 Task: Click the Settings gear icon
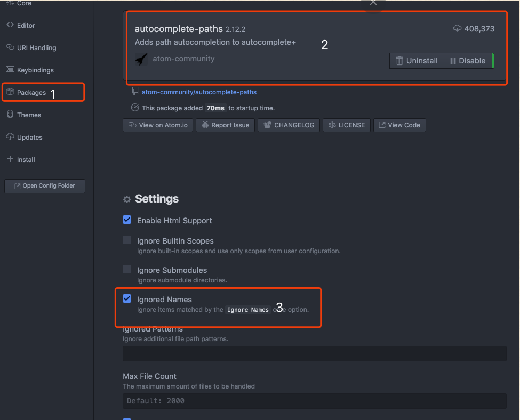pyautogui.click(x=127, y=199)
